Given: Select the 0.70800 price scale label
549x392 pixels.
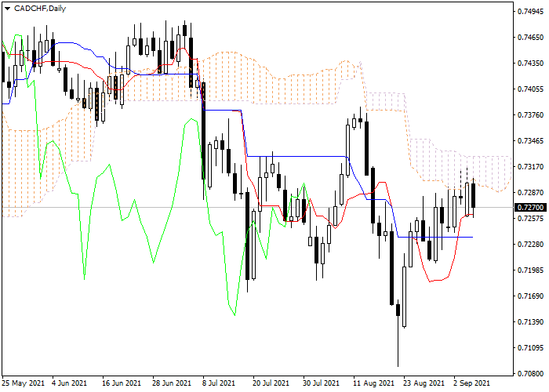Looking at the screenshot, I should 531,374.
